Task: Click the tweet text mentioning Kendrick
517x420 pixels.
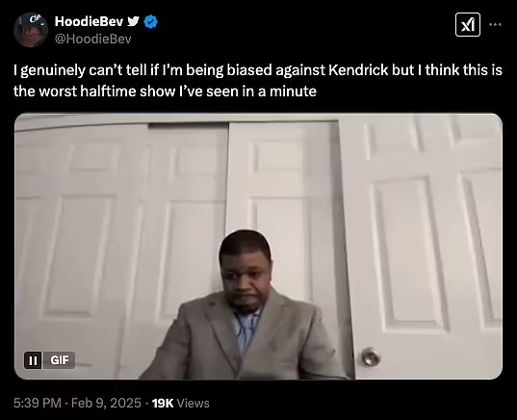Action: [x=258, y=70]
